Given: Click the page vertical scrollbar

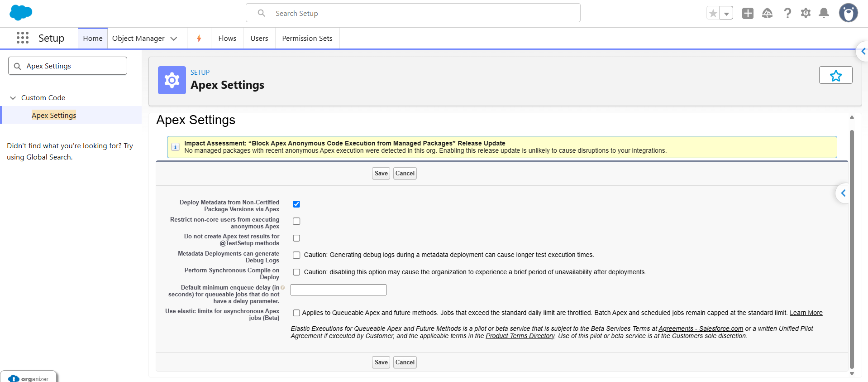Looking at the screenshot, I should tap(852, 249).
